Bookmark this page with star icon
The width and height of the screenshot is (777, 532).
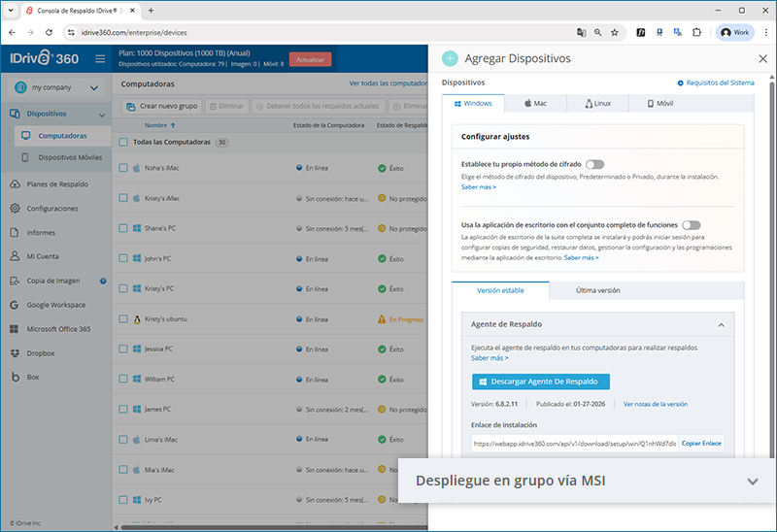pos(615,33)
